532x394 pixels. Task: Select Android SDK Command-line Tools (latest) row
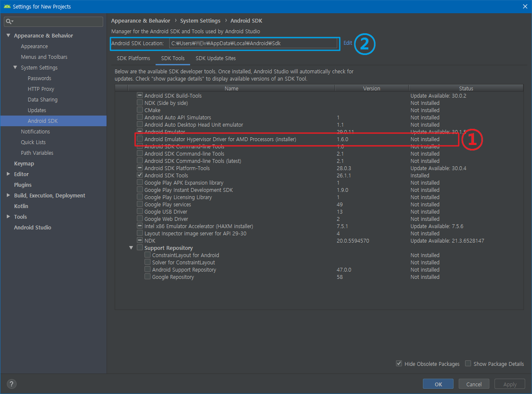click(319, 161)
